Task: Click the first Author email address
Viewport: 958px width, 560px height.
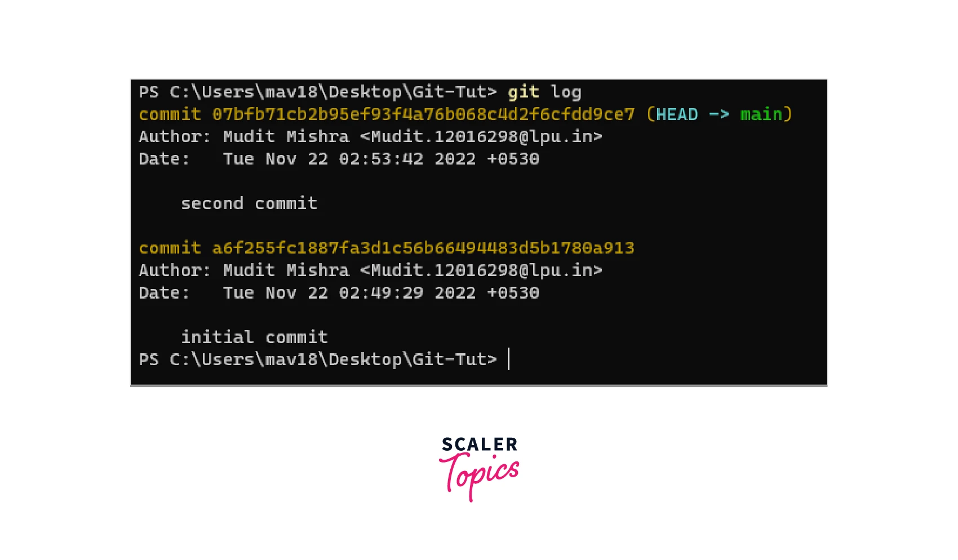Action: (481, 136)
